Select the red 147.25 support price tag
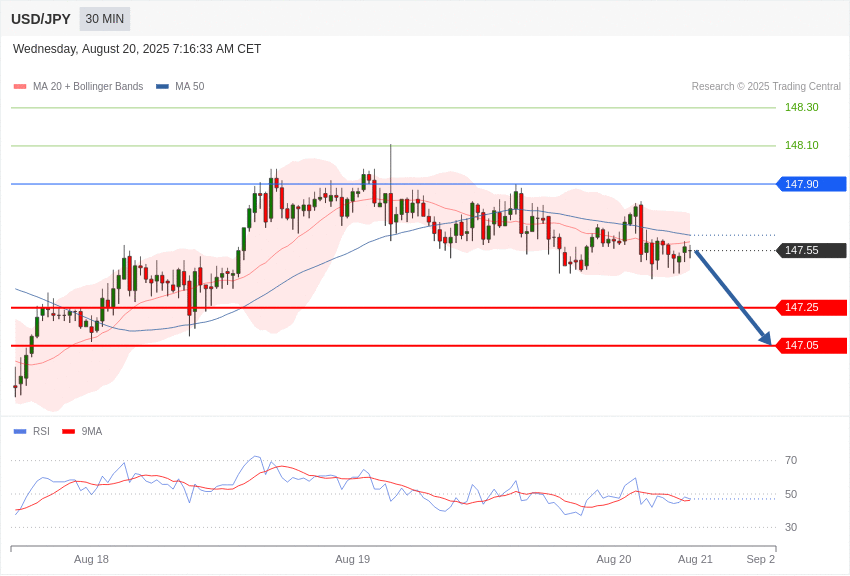Viewport: 850px width, 576px height. tap(812, 308)
